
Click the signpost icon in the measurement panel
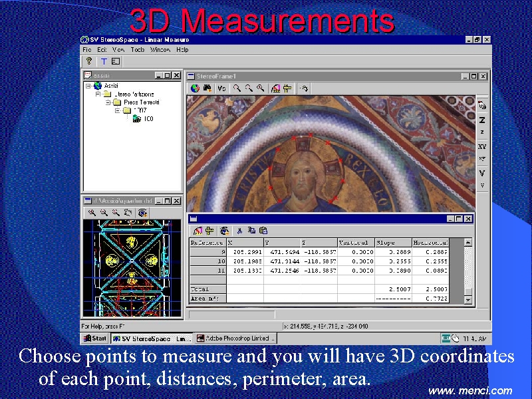[209, 231]
